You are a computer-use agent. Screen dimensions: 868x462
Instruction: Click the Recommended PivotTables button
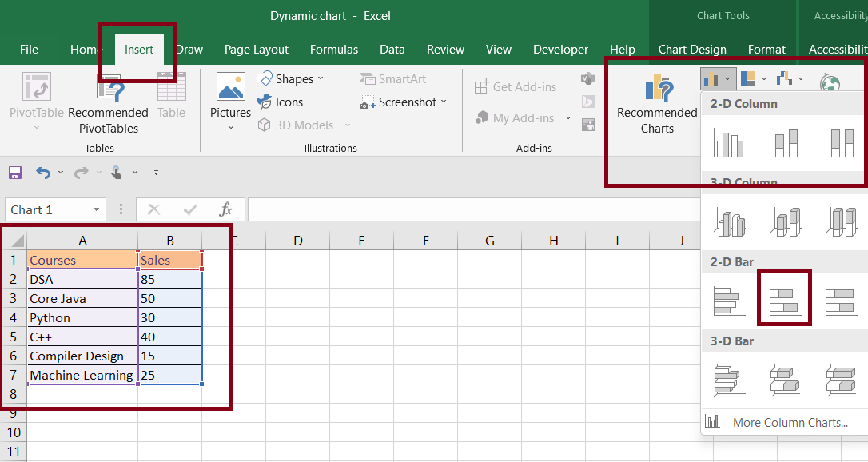click(x=108, y=104)
